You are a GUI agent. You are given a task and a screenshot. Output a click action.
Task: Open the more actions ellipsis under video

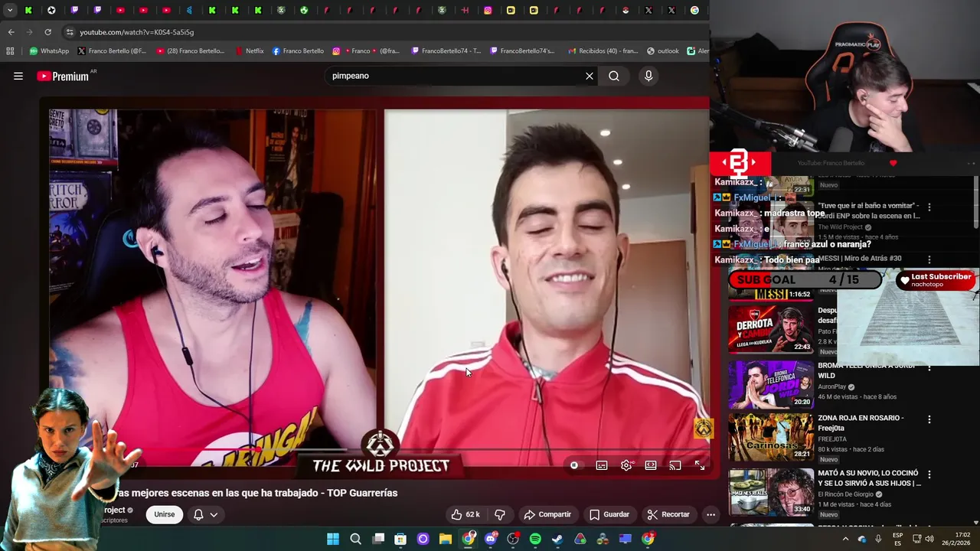710,514
